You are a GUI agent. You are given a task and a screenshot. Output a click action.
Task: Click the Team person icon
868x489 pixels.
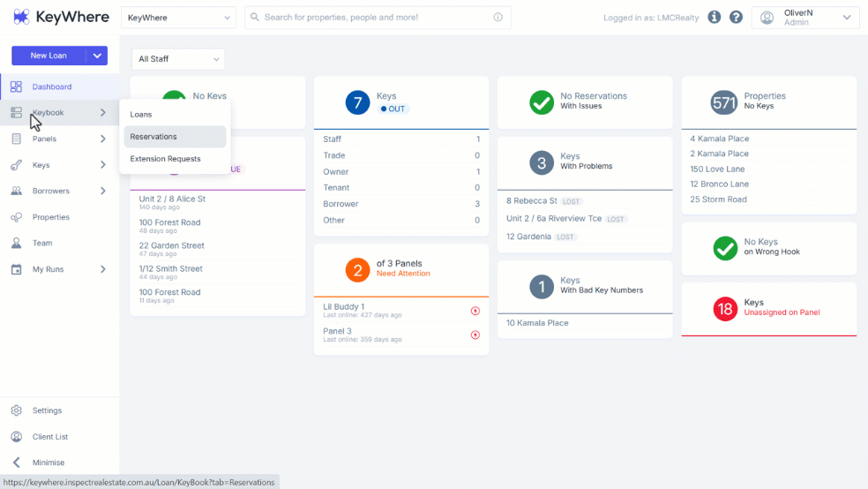pyautogui.click(x=16, y=243)
